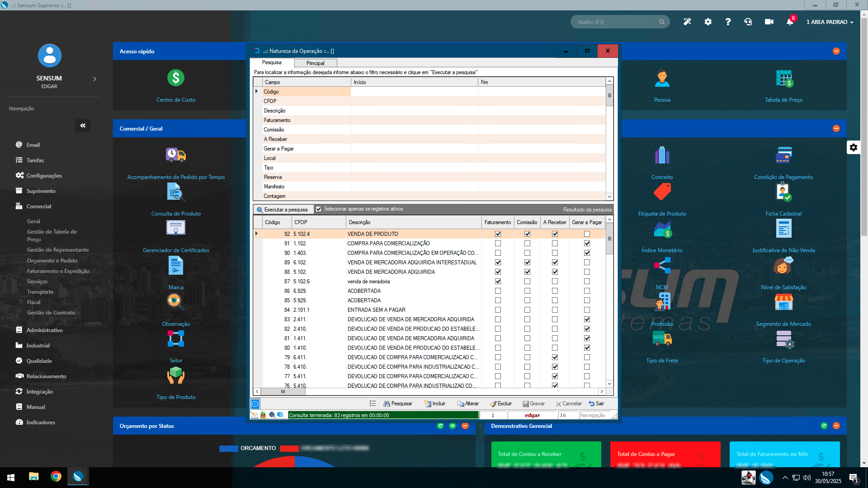Expand SENSUM user profile chevron
Viewport: 868px width, 488px height.
pyautogui.click(x=94, y=79)
